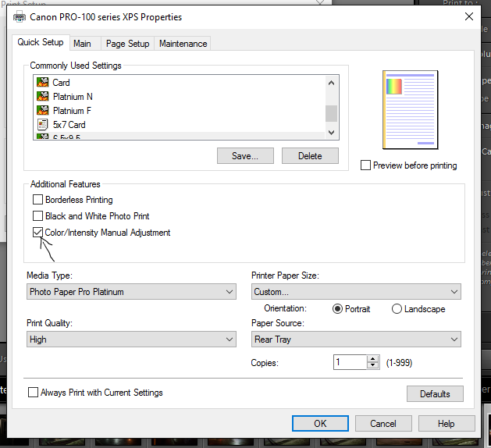Choose the '5x7 Card' entry text
This screenshot has width=491, height=448.
click(69, 125)
